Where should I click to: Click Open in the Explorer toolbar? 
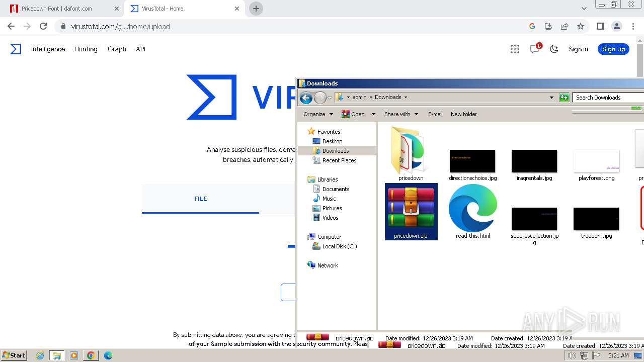pos(353,114)
